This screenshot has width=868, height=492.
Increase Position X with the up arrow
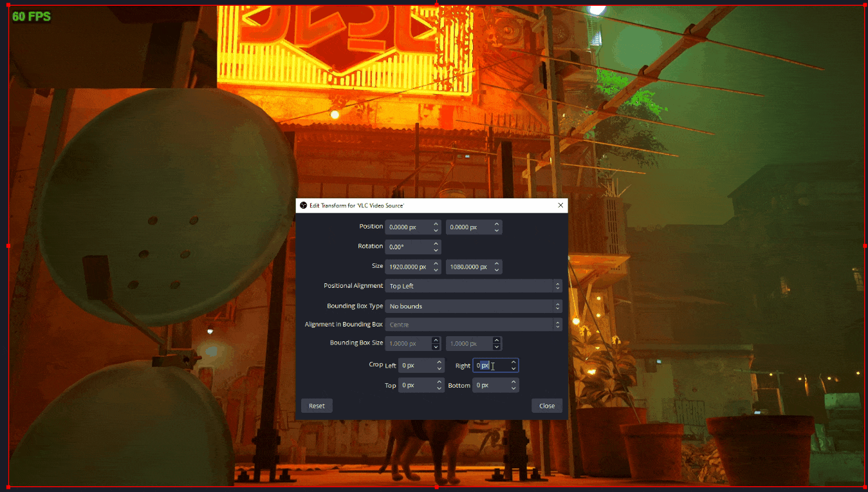point(436,224)
